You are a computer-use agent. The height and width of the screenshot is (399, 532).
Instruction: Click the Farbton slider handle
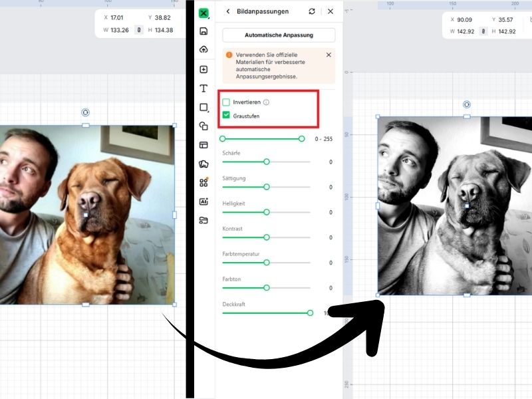point(267,288)
